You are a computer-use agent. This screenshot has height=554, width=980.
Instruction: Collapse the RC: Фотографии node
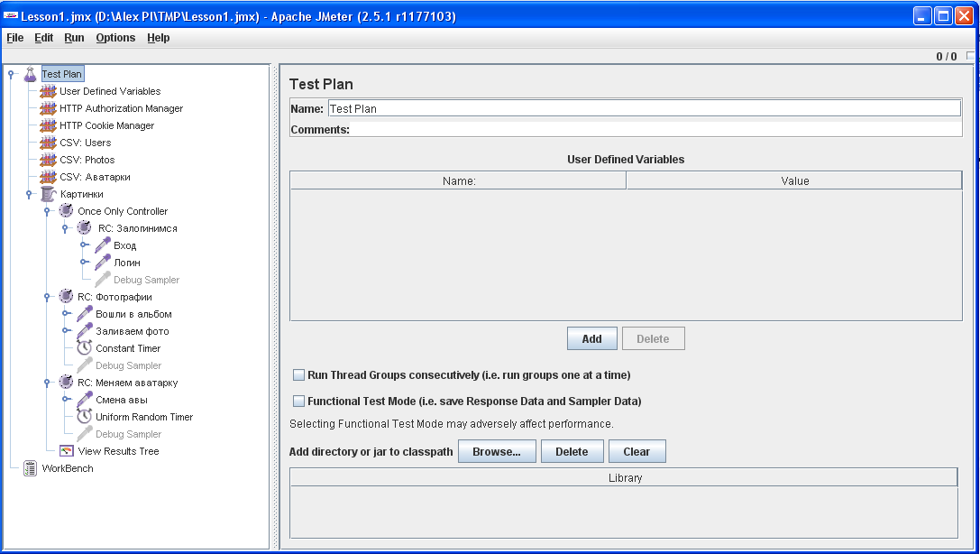point(47,297)
